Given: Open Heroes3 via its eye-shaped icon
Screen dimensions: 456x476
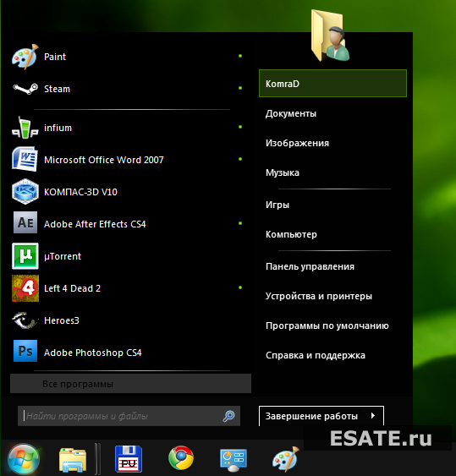Looking at the screenshot, I should click(25, 320).
